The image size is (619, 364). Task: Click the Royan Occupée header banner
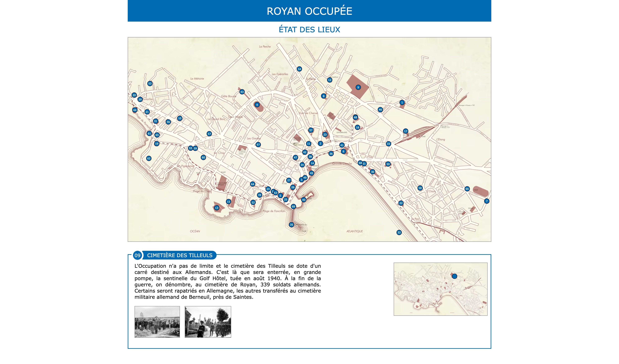(309, 11)
